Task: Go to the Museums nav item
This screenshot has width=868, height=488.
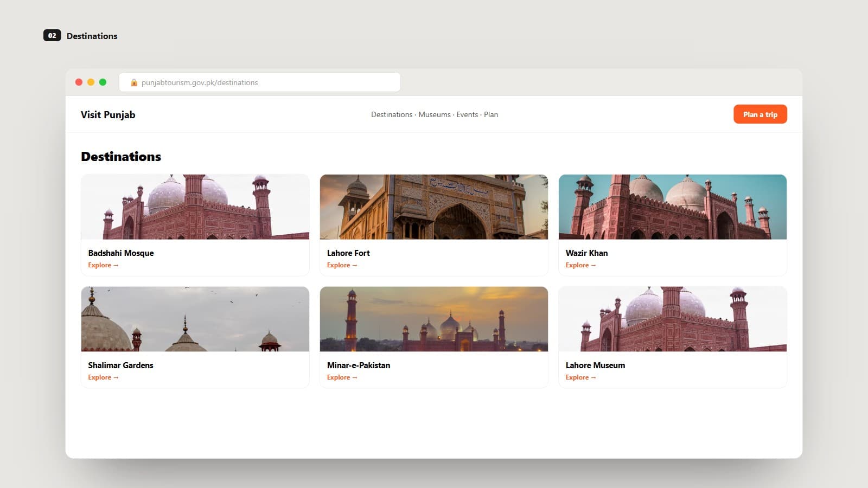Action: point(435,114)
